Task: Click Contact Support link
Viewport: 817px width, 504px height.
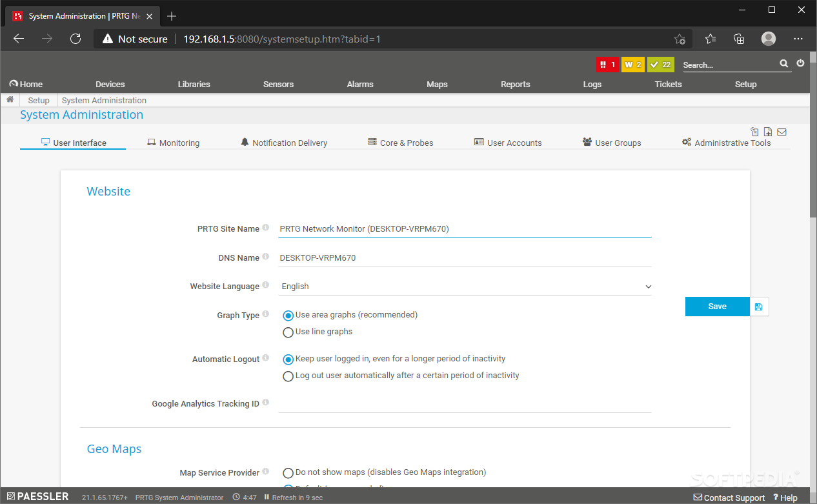Action: click(x=729, y=498)
